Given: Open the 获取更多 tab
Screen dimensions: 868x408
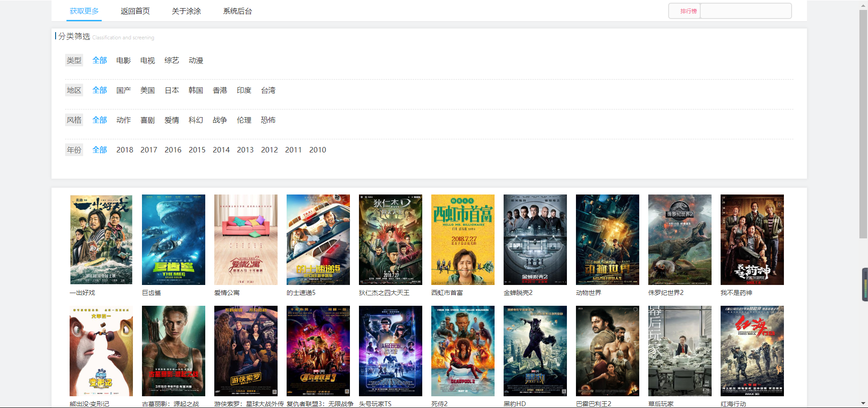Looking at the screenshot, I should tap(84, 11).
